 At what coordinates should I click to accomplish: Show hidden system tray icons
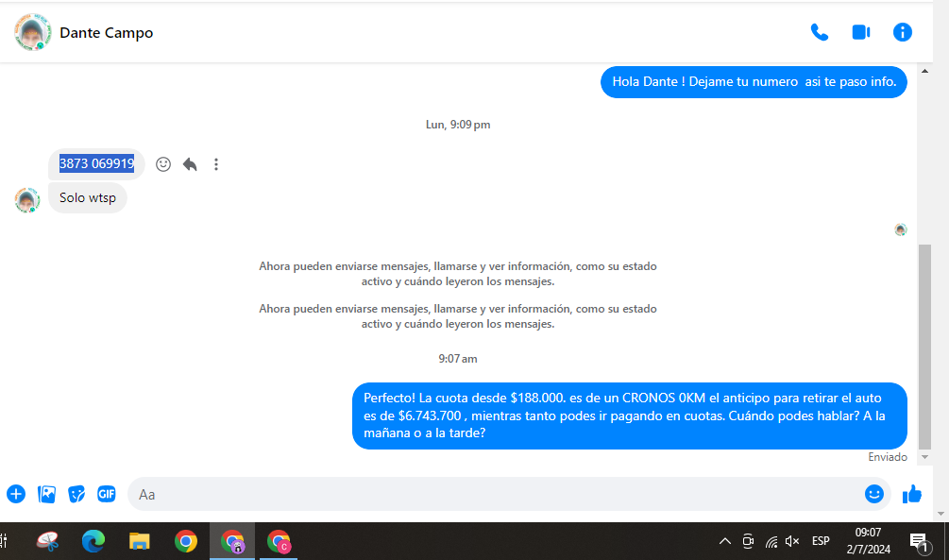tap(724, 541)
